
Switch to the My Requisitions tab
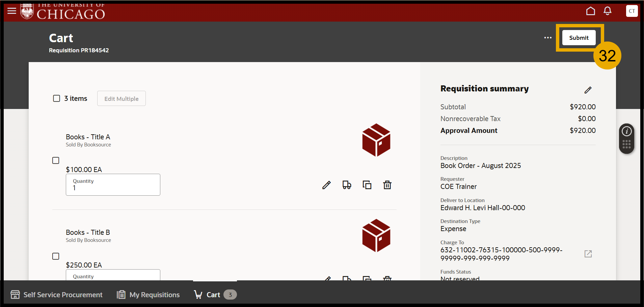click(x=148, y=295)
